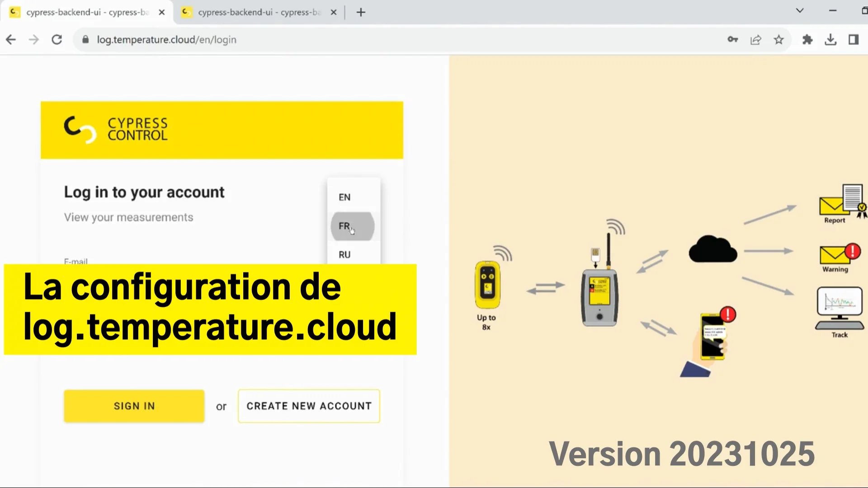The width and height of the screenshot is (868, 488).
Task: Open the Downloads icon
Action: coord(831,40)
